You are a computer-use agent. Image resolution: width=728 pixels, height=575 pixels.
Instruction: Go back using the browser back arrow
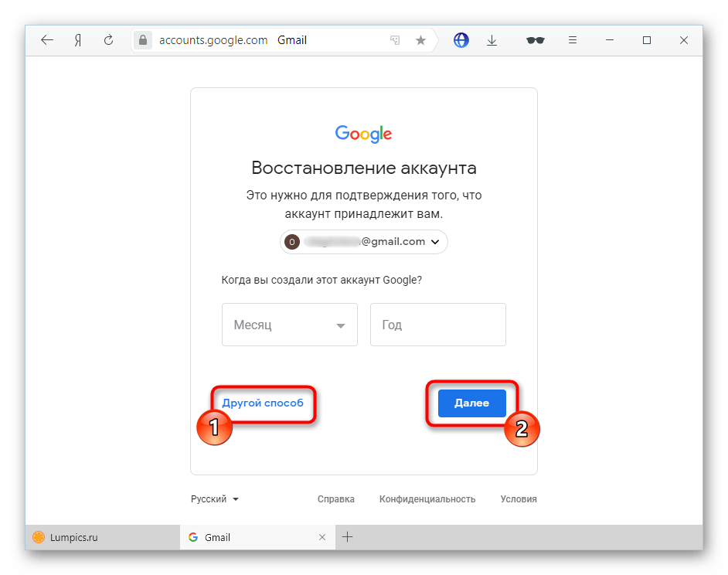point(47,40)
